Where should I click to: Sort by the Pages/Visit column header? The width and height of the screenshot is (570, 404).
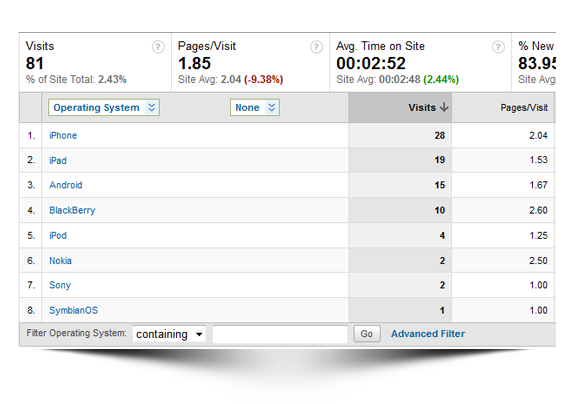[x=503, y=108]
